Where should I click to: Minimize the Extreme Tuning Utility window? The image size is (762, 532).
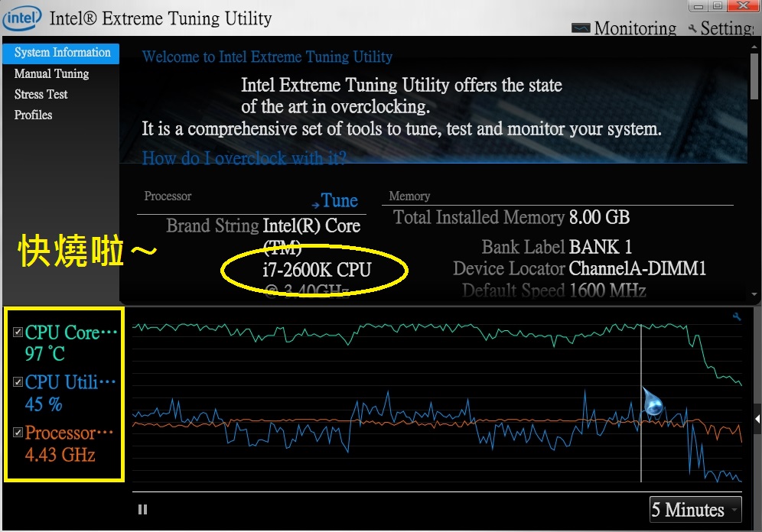698,6
